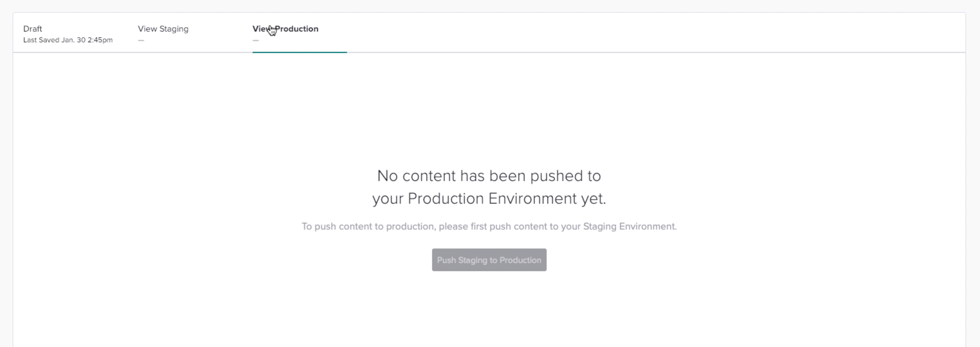Click the dash status under View Staging
980x347 pixels.
141,40
